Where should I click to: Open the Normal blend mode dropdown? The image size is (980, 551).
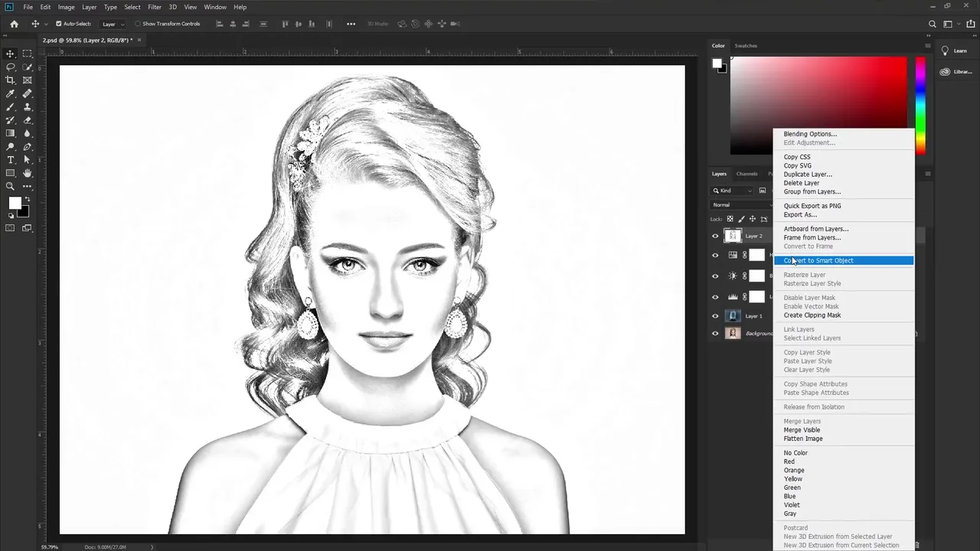pyautogui.click(x=742, y=205)
